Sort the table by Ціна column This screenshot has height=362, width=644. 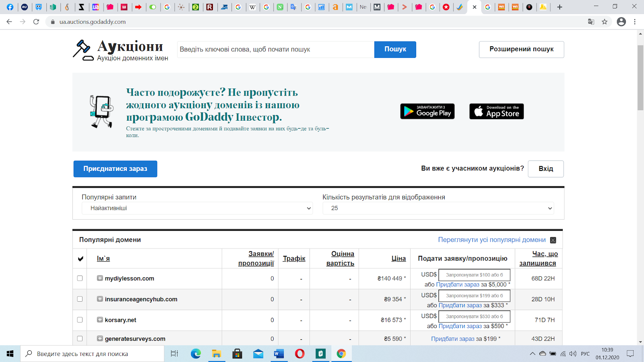pos(399,259)
